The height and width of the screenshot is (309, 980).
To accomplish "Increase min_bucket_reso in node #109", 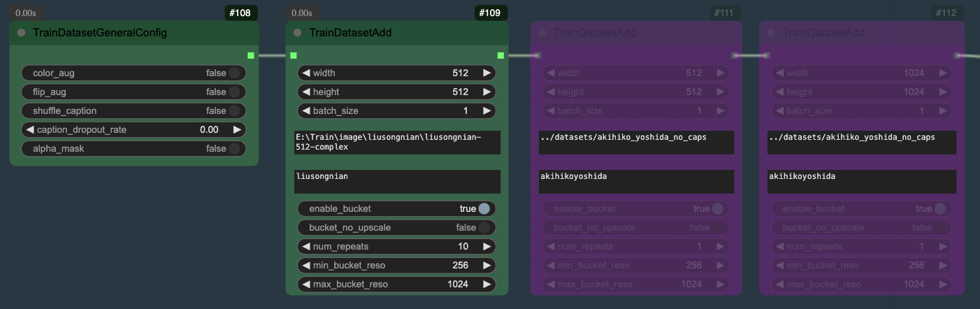I will point(487,265).
